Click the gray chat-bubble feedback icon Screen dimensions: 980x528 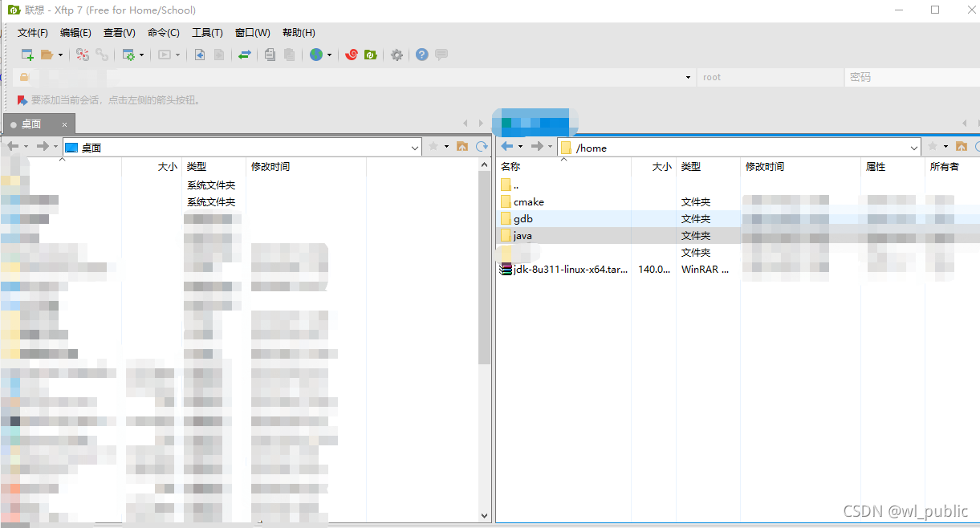pyautogui.click(x=441, y=55)
